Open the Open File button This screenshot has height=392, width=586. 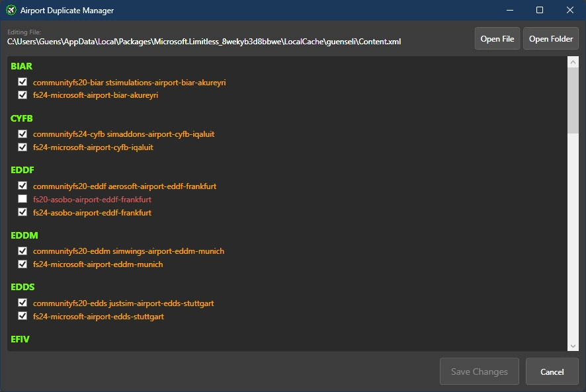pos(497,38)
